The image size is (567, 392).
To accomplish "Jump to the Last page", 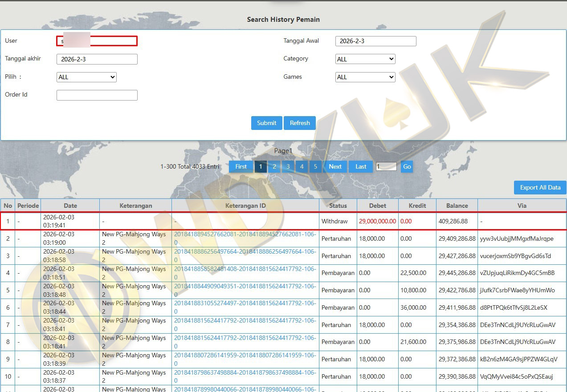I will 361,166.
